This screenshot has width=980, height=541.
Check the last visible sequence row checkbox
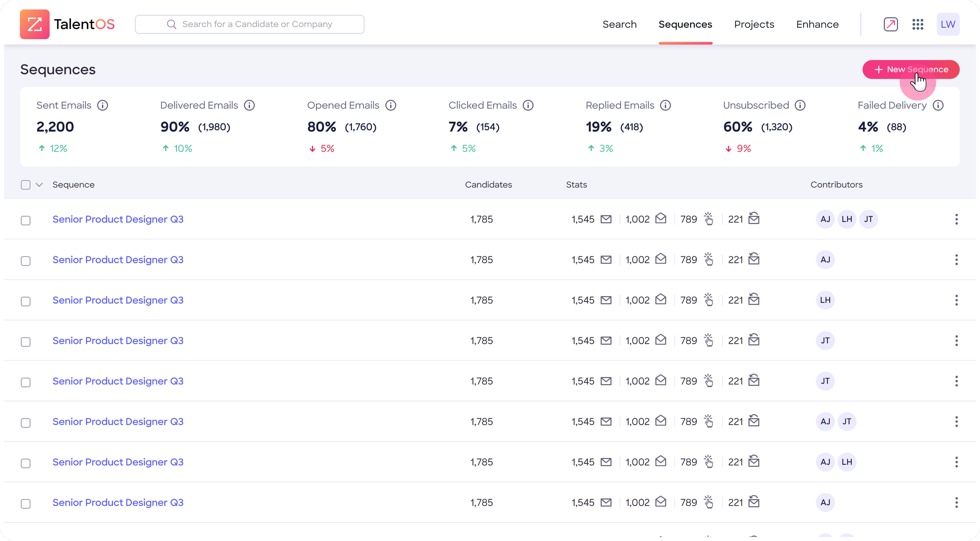25,504
